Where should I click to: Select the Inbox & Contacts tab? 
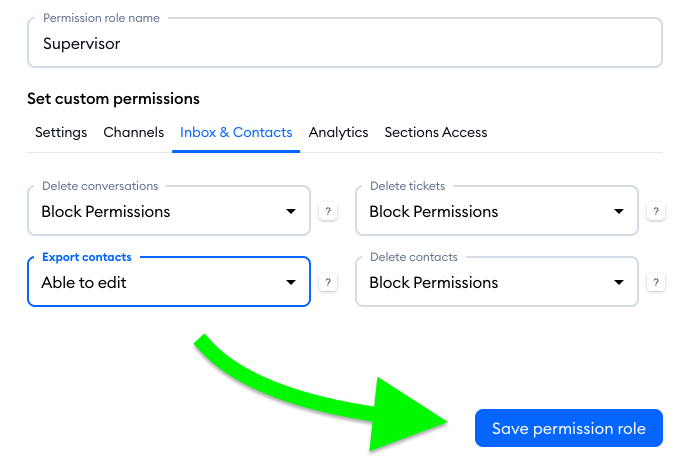click(236, 132)
